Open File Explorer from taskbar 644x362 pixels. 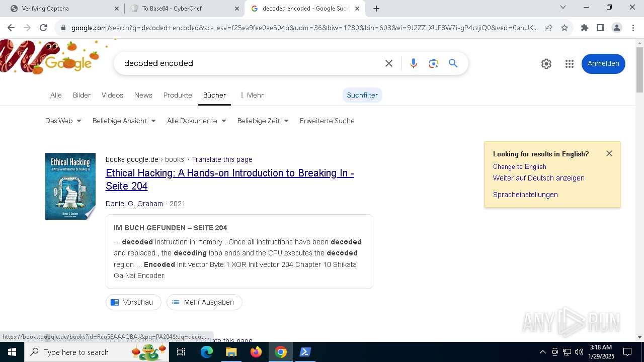[231, 352]
